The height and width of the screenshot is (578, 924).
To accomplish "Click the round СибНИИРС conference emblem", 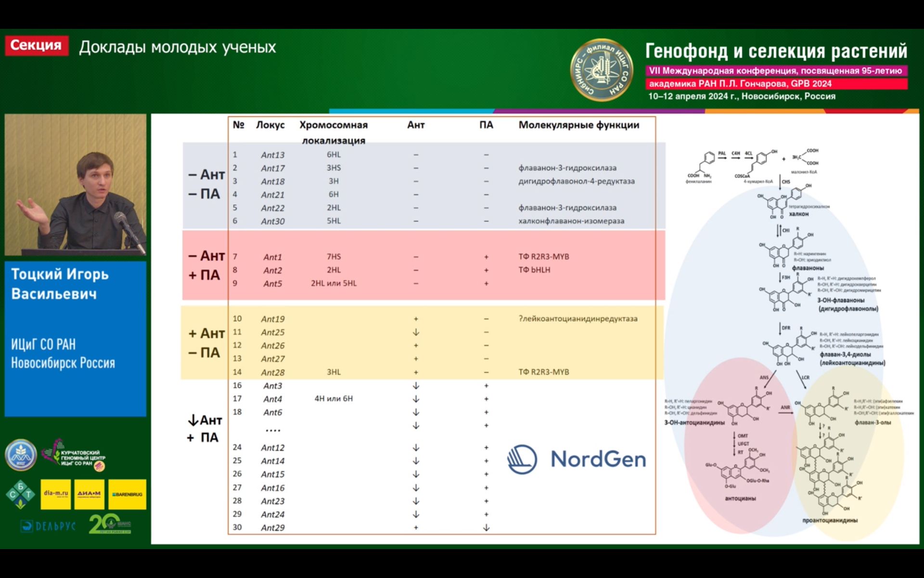I will click(601, 70).
